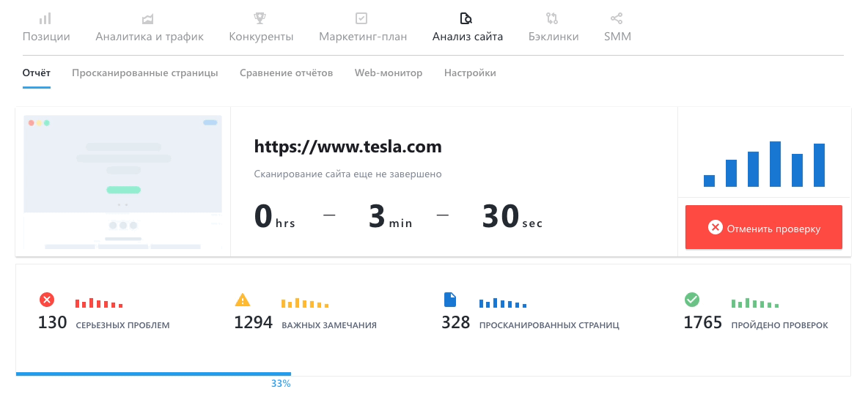Click the blue scanned pages document icon
The height and width of the screenshot is (400, 868).
point(450,300)
